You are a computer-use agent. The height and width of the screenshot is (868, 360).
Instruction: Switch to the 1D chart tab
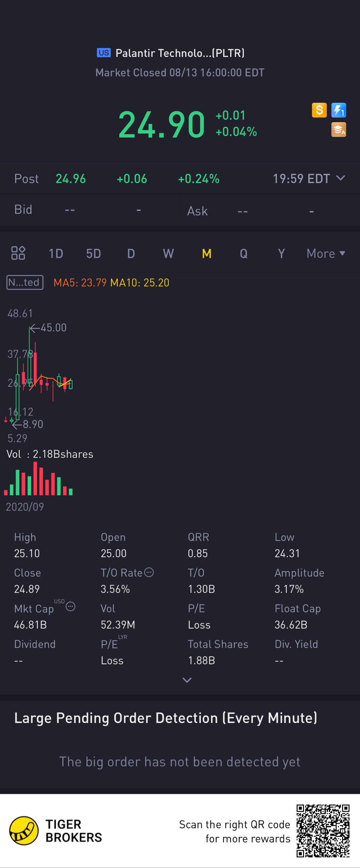point(56,253)
